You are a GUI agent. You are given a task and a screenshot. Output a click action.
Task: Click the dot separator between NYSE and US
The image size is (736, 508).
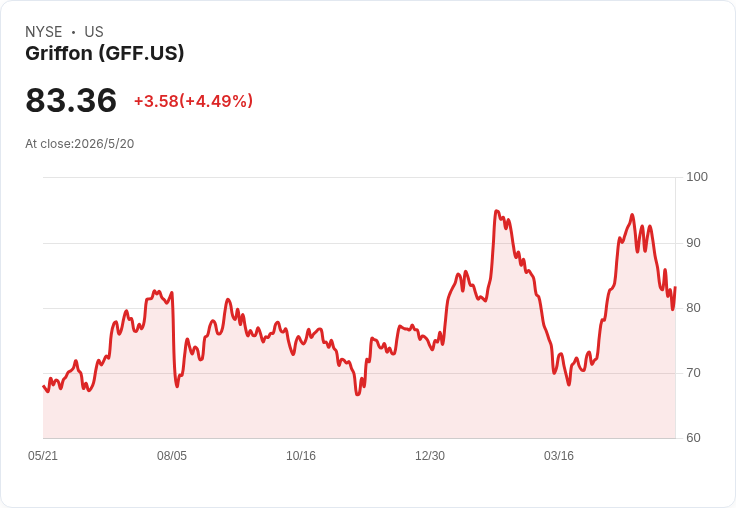tap(73, 32)
